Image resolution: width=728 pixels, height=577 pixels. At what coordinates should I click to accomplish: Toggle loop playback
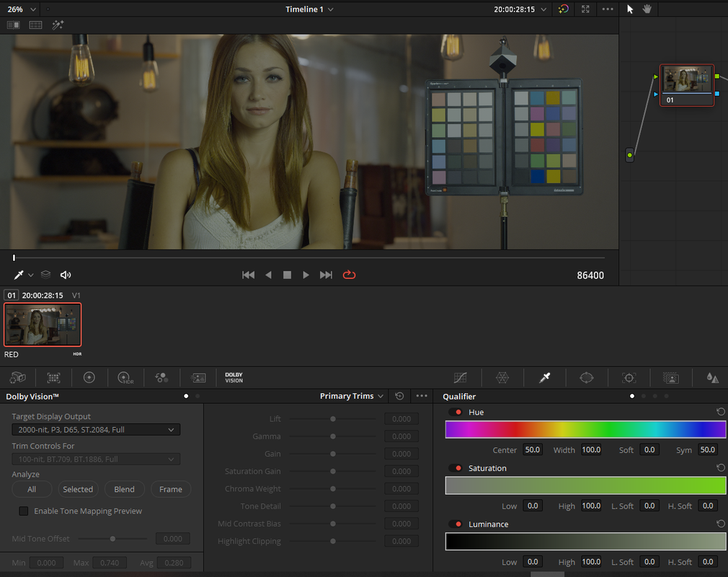coord(349,275)
